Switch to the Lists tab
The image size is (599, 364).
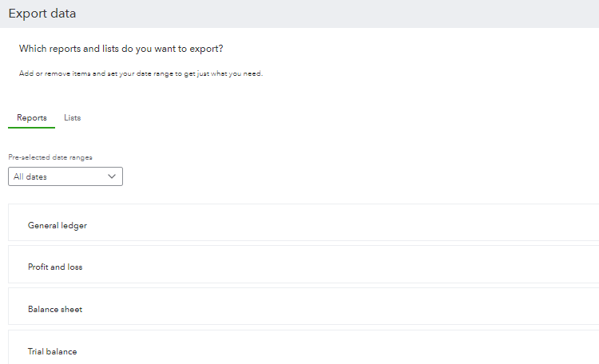tap(72, 117)
